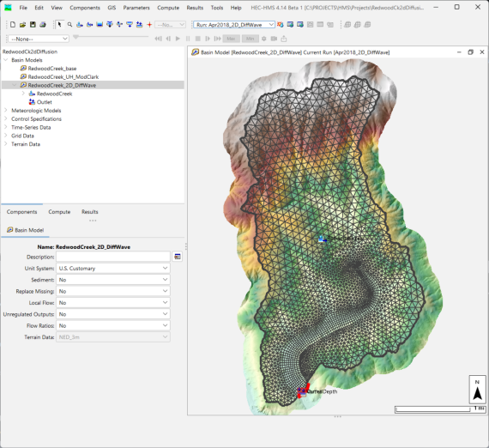Choose the reservoir creation tool
The width and height of the screenshot is (489, 448).
100,25
